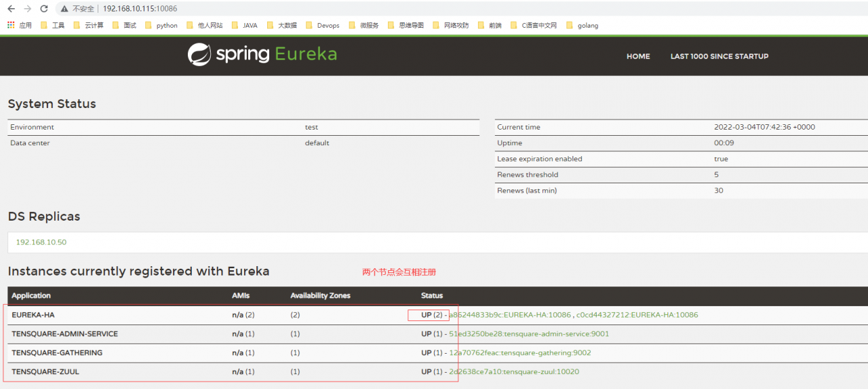Open the tensquare-gathering:9002 instance link
868x389 pixels.
point(520,353)
